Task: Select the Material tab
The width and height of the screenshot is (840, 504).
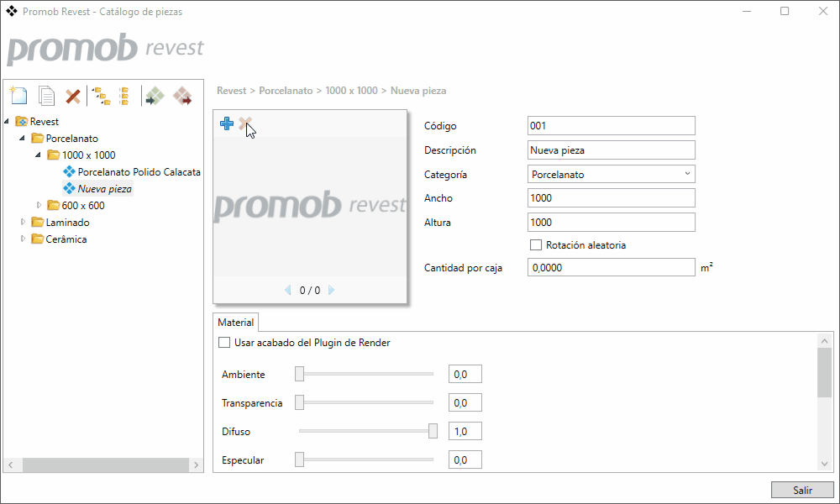Action: (236, 323)
